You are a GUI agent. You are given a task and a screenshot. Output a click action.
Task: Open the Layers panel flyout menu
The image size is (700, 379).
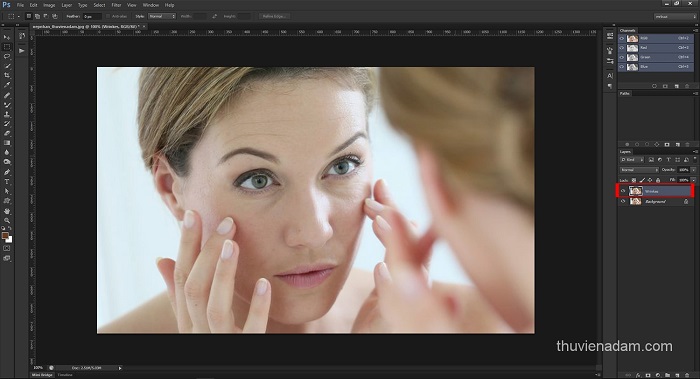(695, 152)
